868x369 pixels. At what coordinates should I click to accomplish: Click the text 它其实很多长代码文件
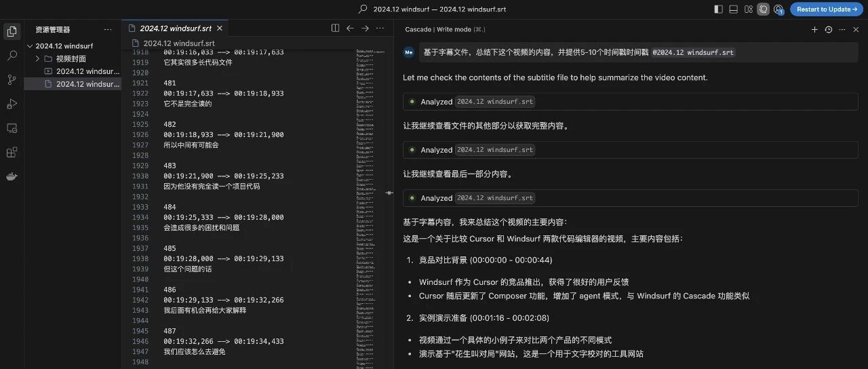(x=198, y=62)
